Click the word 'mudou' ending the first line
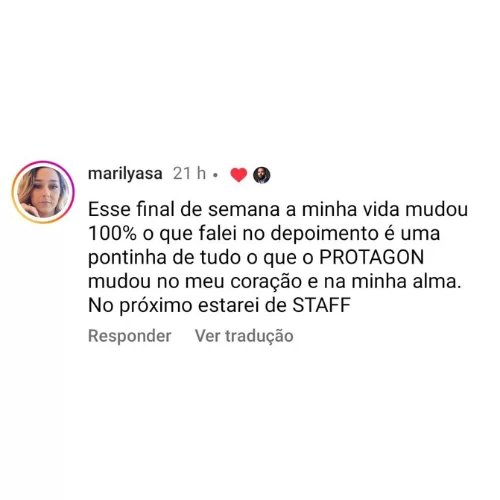The width and height of the screenshot is (500, 500). pyautogui.click(x=436, y=209)
